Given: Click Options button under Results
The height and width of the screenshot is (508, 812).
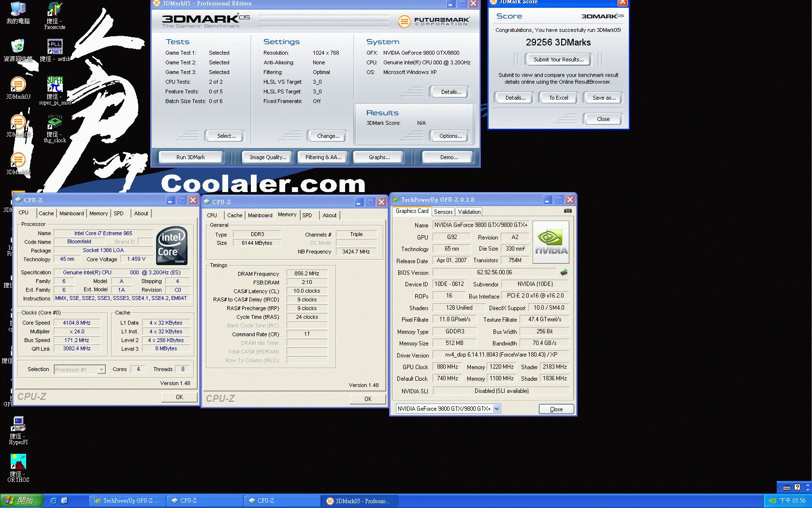Looking at the screenshot, I should tap(449, 136).
